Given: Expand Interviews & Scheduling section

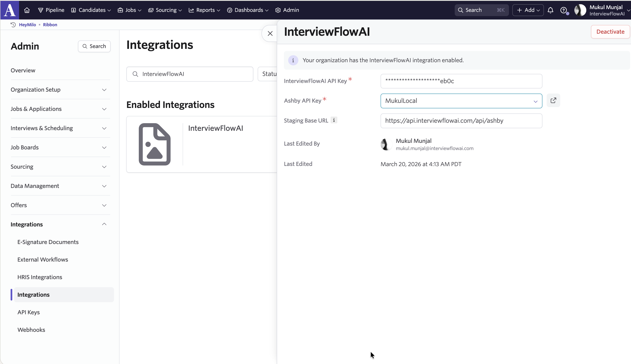Looking at the screenshot, I should tap(60, 128).
